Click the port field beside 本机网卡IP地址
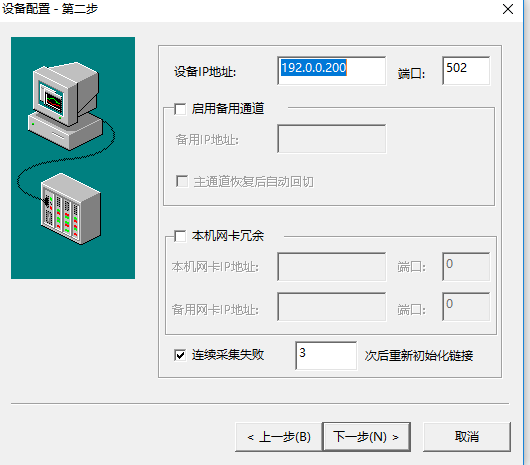Viewport: 530px width, 465px height. 466,267
